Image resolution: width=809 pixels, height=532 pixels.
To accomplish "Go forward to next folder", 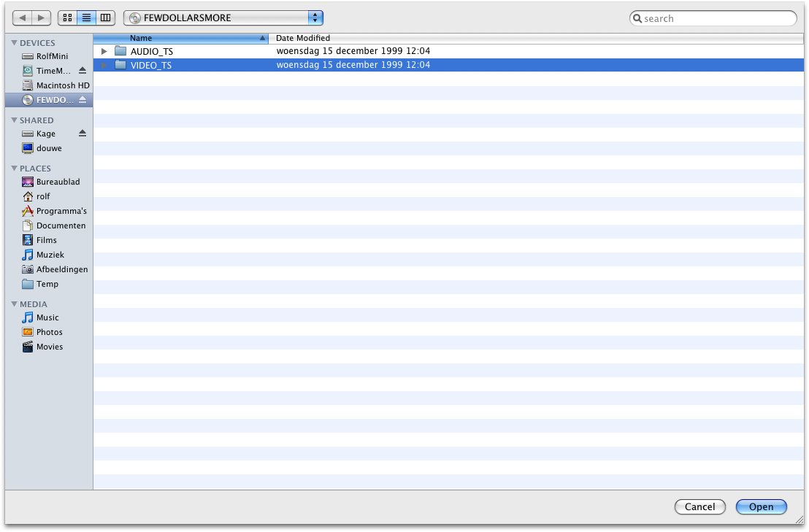I will 41,18.
